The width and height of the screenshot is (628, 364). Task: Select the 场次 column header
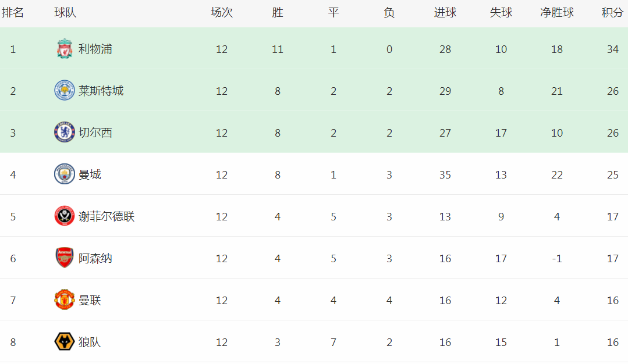click(222, 12)
